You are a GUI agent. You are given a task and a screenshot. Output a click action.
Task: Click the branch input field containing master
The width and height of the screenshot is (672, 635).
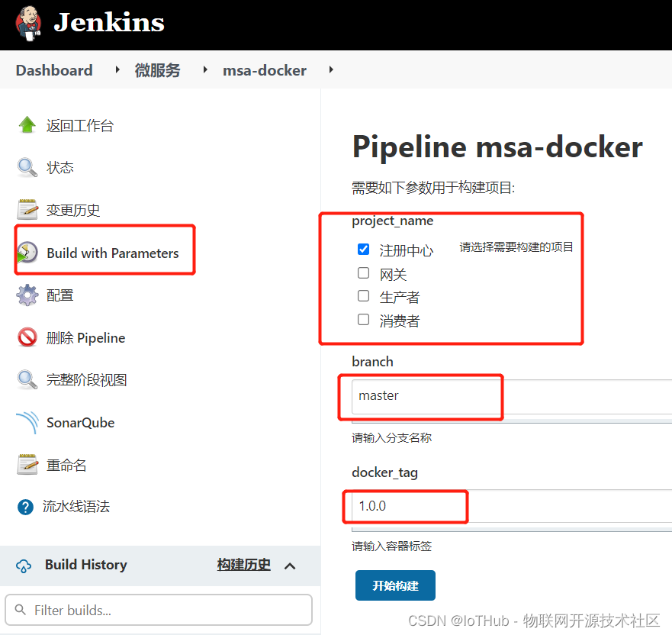512,397
